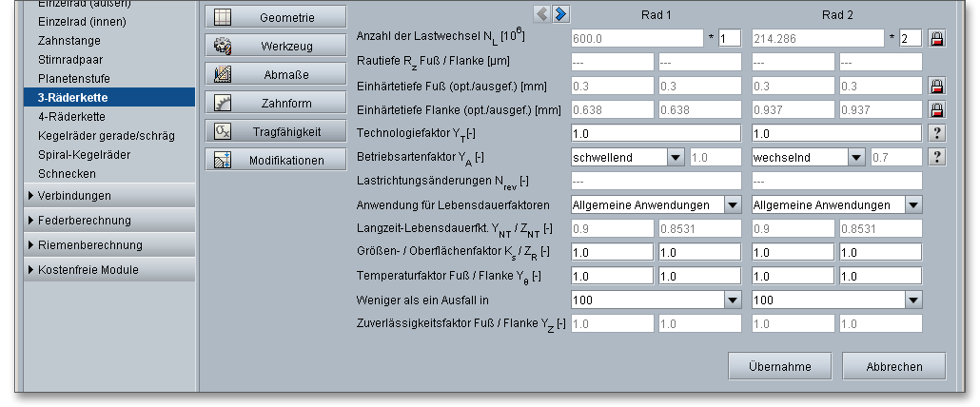Select 4-Räderkette in the module list
The image size is (980, 407).
pos(71,116)
